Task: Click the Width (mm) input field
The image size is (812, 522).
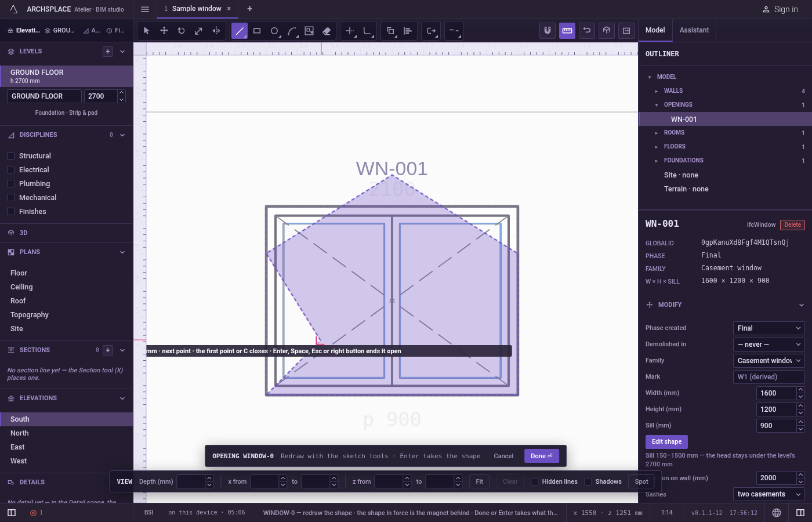Action: pos(777,393)
